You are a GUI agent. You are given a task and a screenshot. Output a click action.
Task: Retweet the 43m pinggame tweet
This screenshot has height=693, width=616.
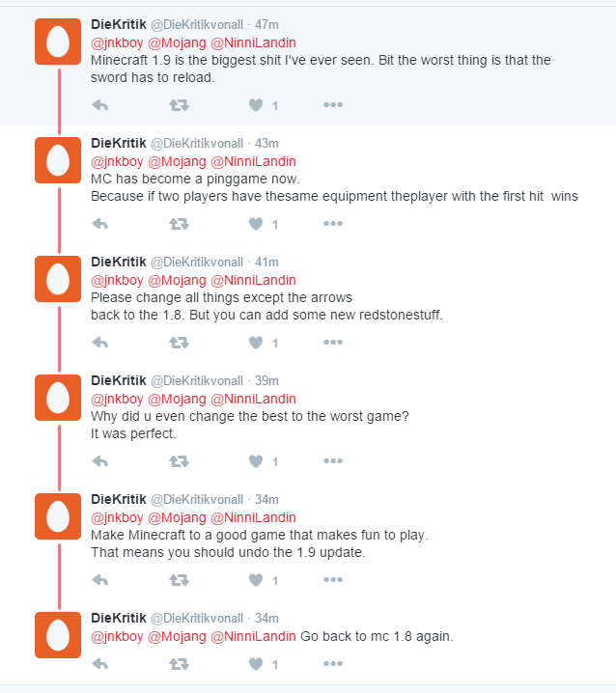tap(179, 224)
